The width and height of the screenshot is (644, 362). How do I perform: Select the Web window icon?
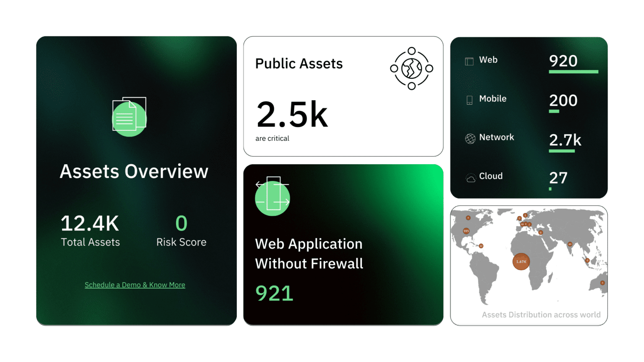click(x=469, y=61)
